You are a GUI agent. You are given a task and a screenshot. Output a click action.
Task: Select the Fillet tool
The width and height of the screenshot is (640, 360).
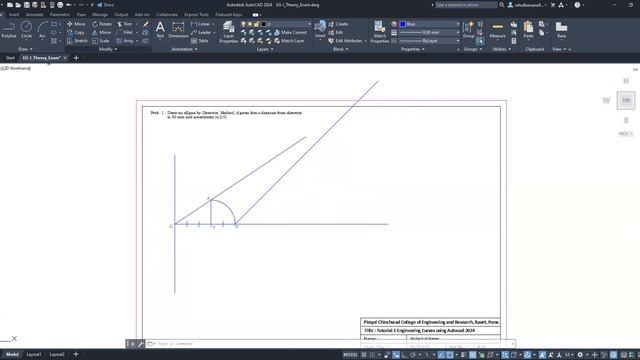coord(124,32)
